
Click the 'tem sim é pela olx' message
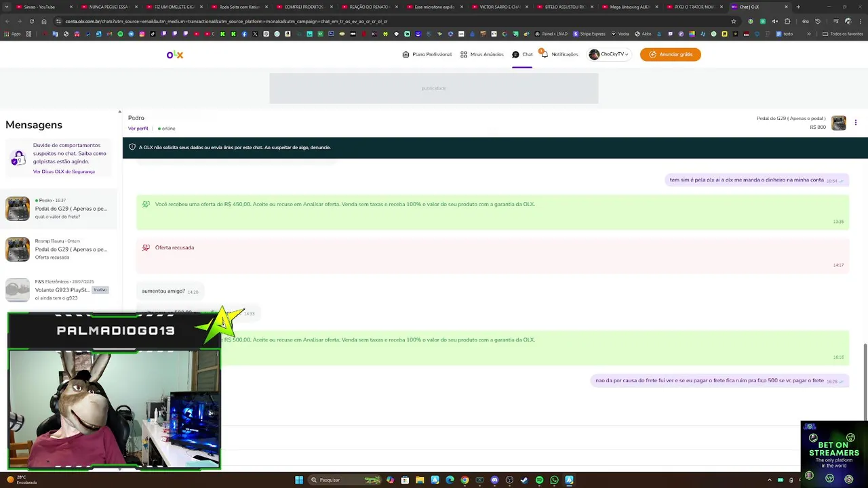756,180
